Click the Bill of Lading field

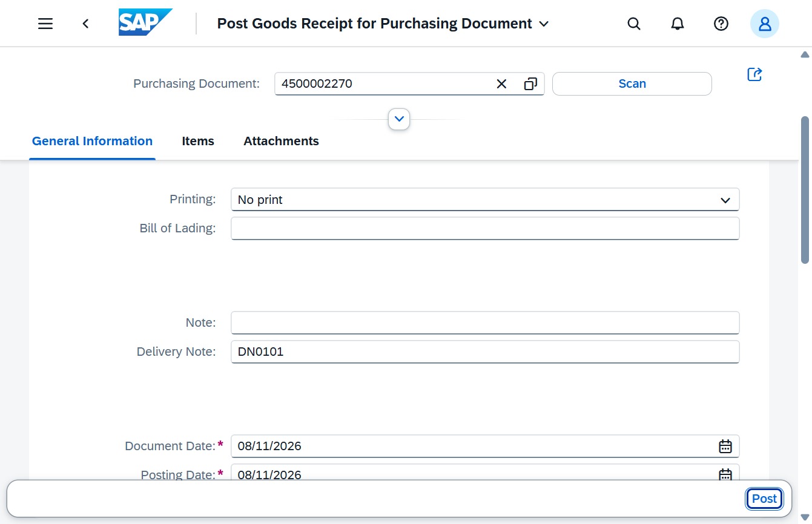pos(485,229)
